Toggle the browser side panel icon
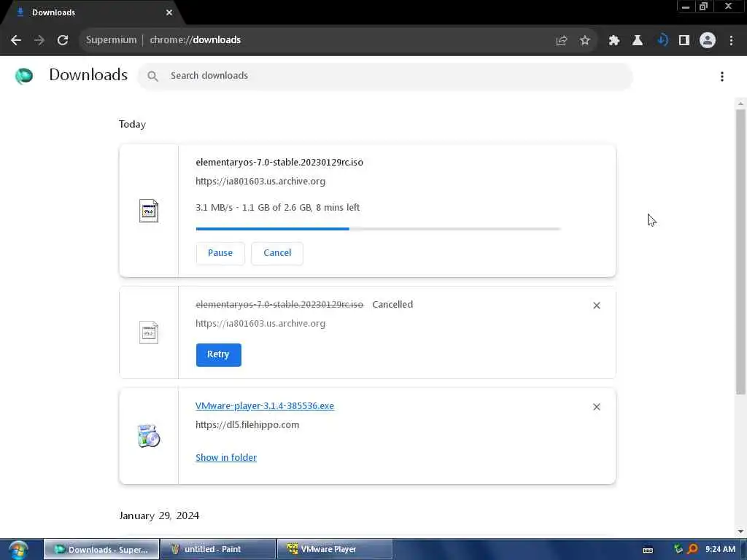The image size is (747, 560). point(684,41)
